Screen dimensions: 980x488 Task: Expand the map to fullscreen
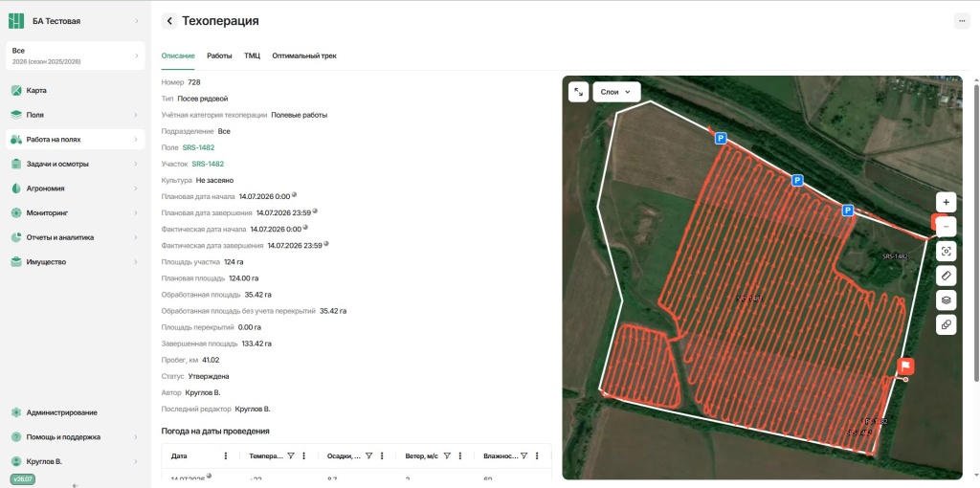point(579,92)
